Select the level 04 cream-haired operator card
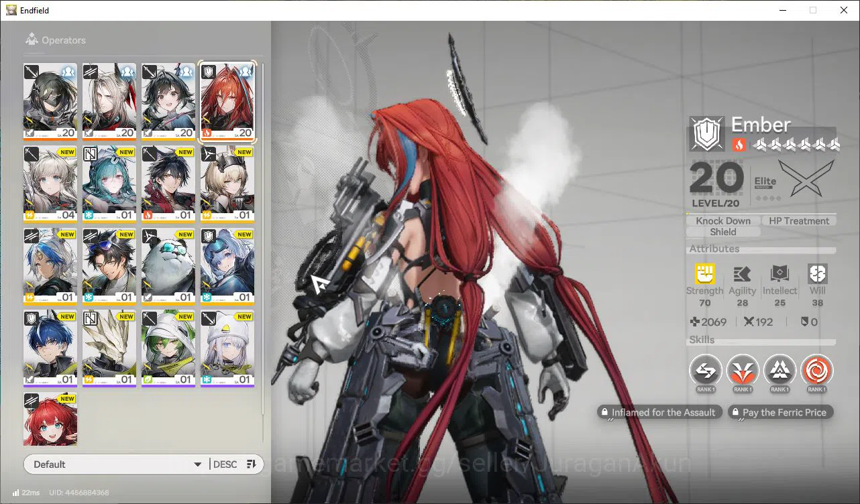The width and height of the screenshot is (860, 504). (x=50, y=184)
